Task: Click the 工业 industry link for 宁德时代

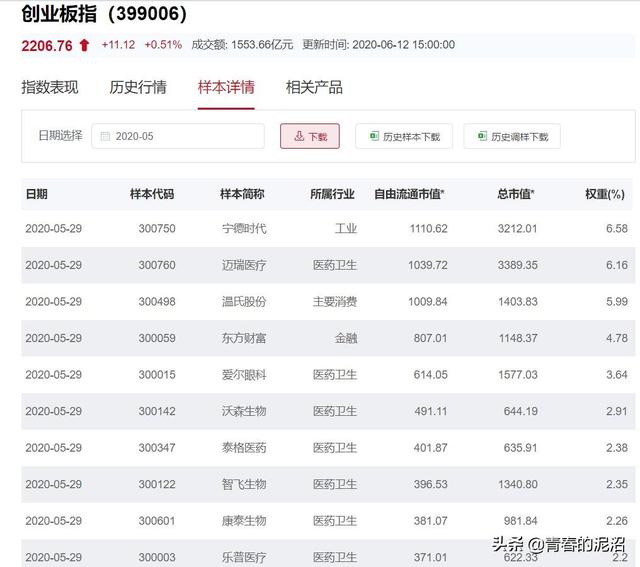Action: click(346, 228)
